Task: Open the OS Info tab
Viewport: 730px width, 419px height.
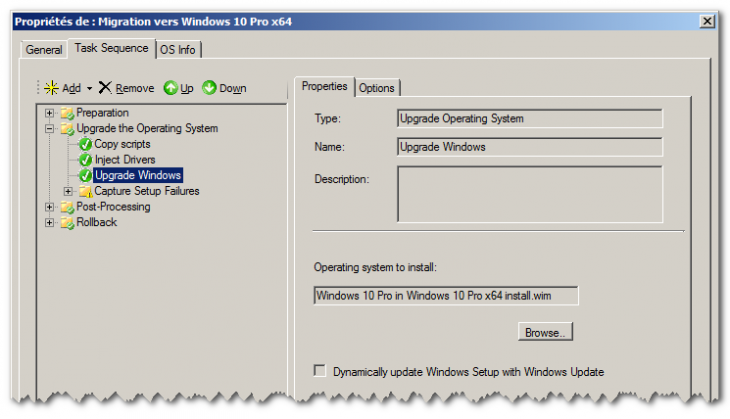Action: coord(178,49)
